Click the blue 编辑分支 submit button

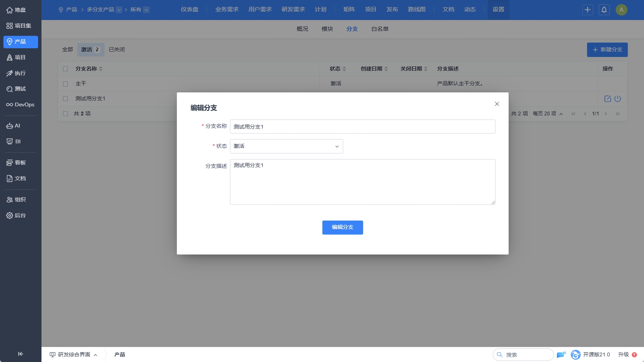343,228
